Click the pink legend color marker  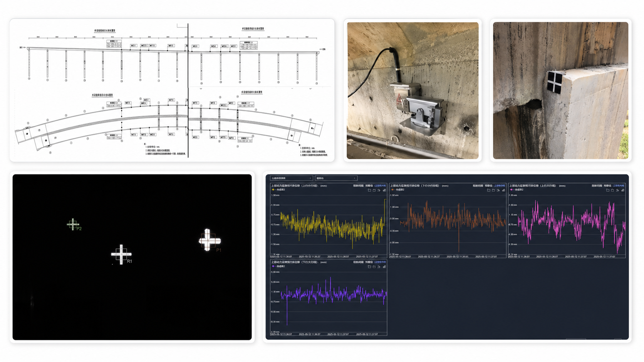coord(512,190)
